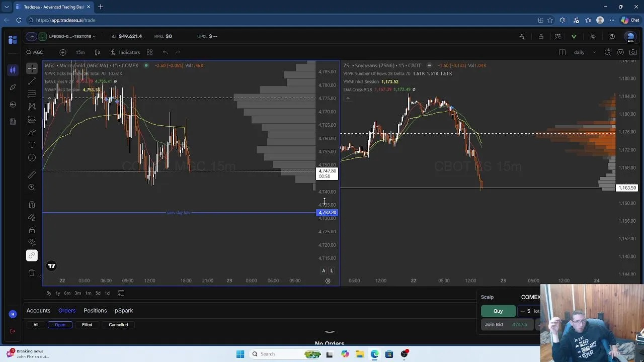Click the H user avatar

point(13,314)
